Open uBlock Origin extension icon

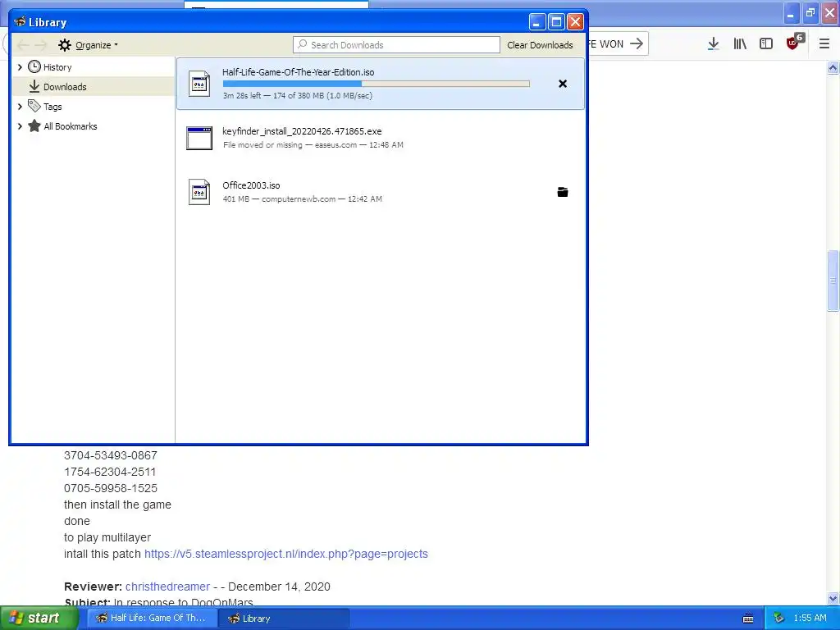pos(794,42)
